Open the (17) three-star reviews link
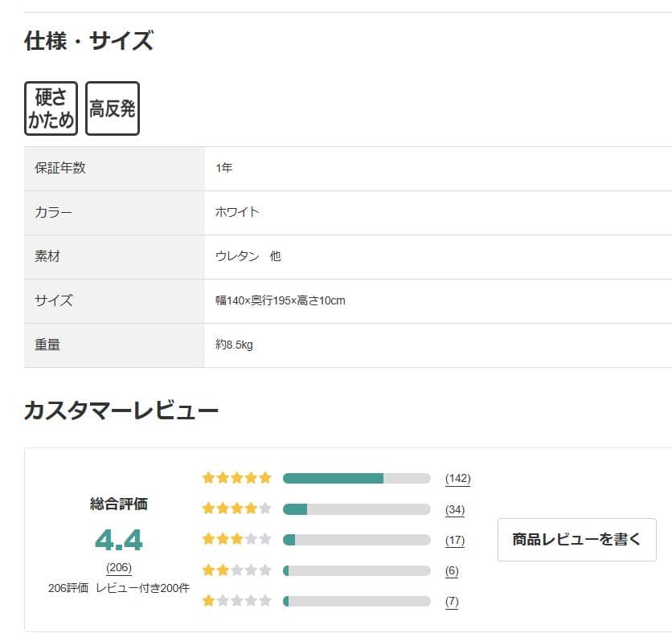Screen dimensions: 672x633 455,540
